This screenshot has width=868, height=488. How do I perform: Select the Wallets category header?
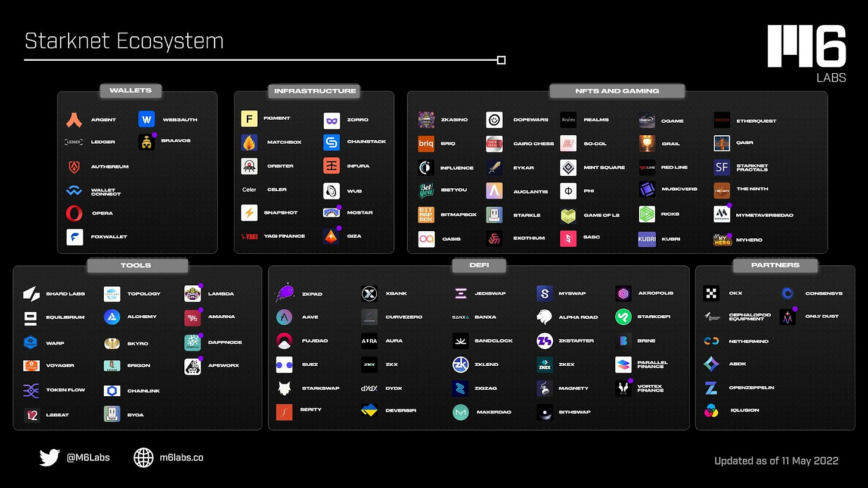131,91
